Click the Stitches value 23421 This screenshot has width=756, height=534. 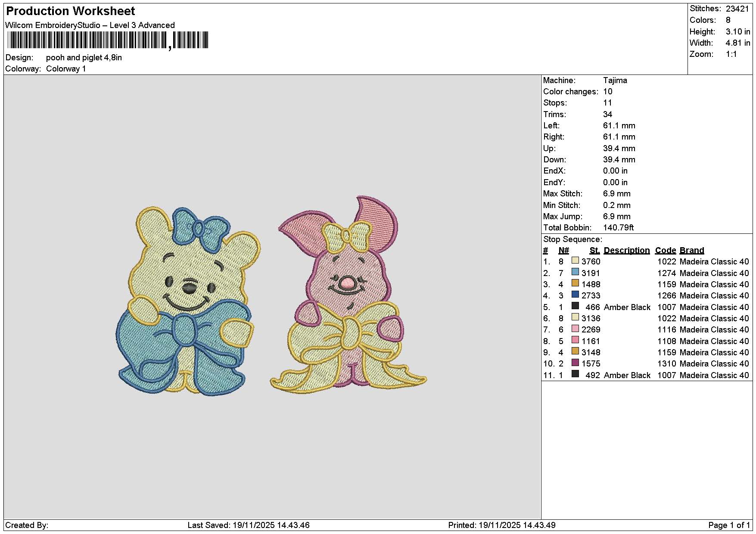737,9
